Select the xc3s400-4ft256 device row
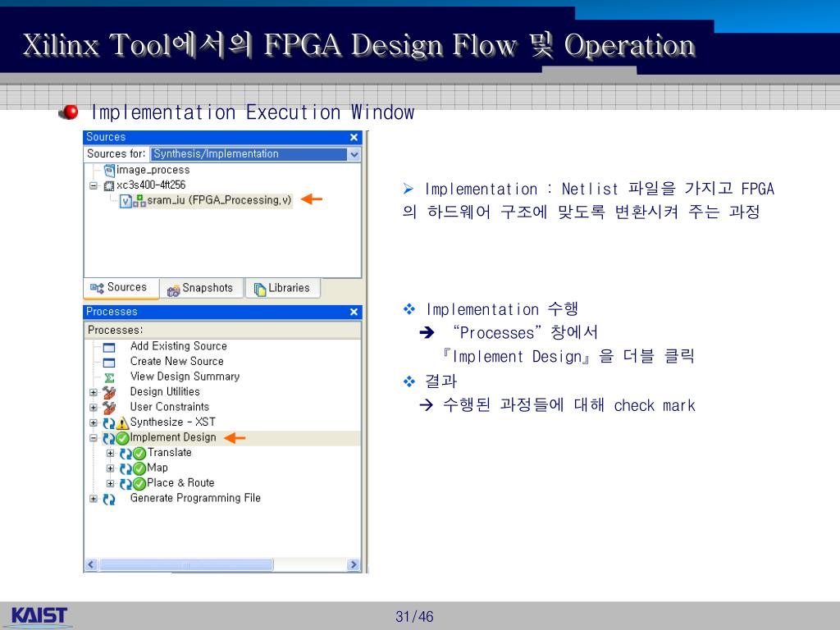The height and width of the screenshot is (630, 840). click(x=151, y=185)
